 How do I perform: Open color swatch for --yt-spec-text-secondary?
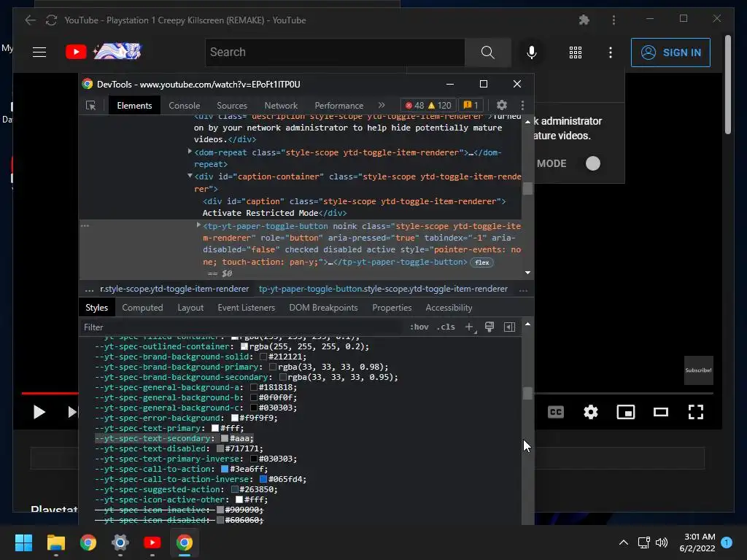click(225, 438)
